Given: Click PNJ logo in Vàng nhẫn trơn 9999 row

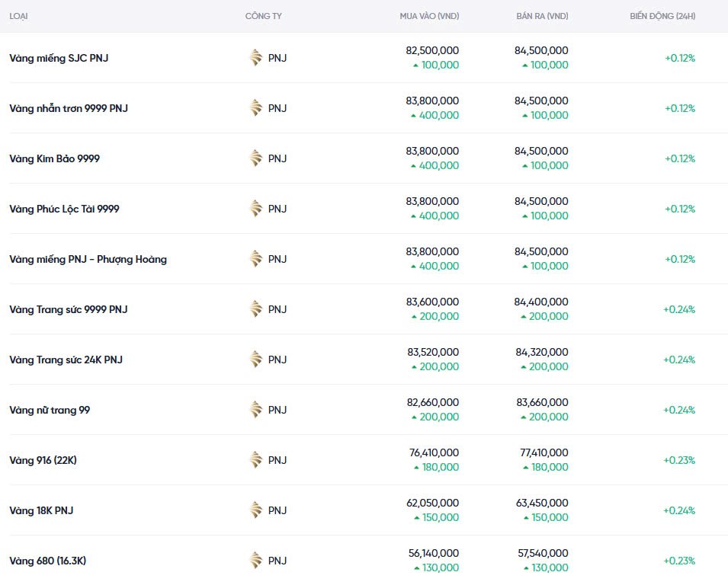Looking at the screenshot, I should click(x=256, y=108).
